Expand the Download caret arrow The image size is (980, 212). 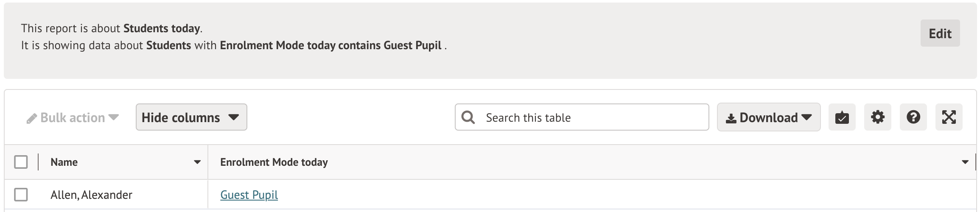[807, 117]
